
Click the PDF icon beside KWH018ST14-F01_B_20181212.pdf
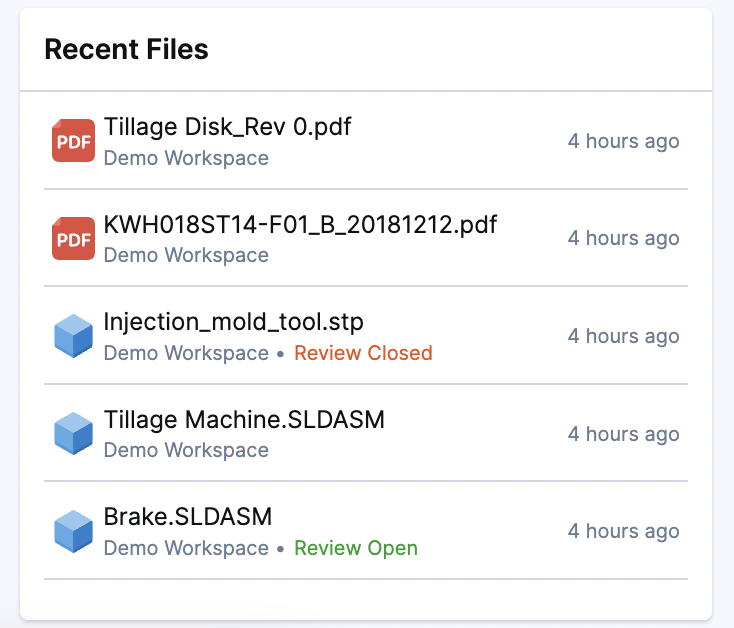pyautogui.click(x=73, y=238)
